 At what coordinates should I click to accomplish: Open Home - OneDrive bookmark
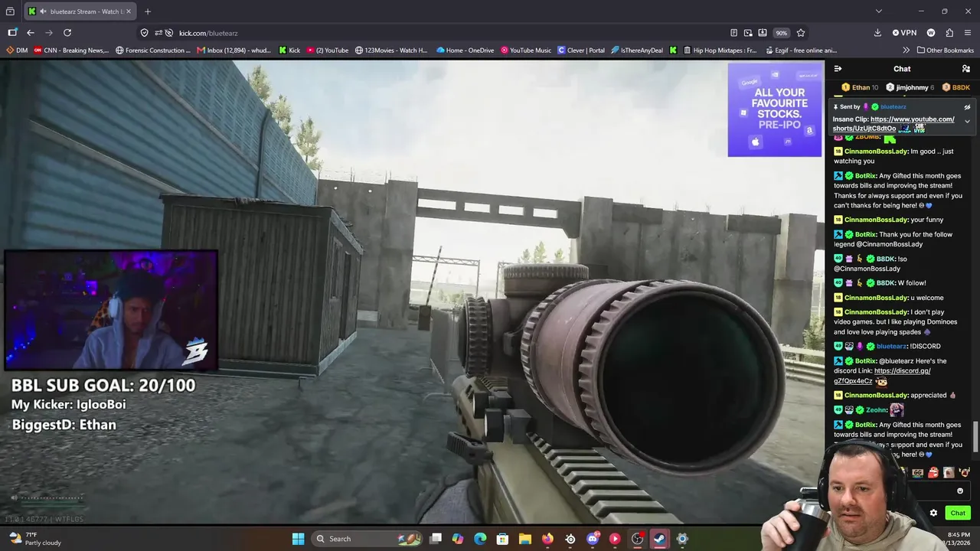465,51
